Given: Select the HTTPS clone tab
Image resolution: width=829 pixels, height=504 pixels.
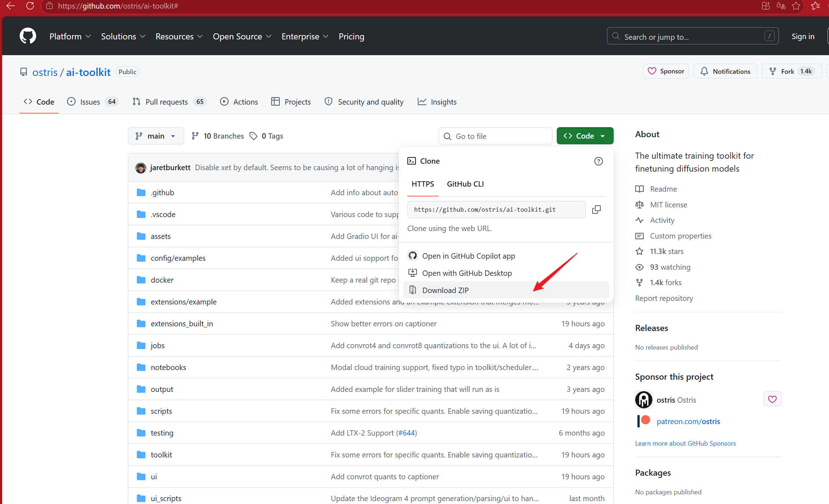Looking at the screenshot, I should [x=423, y=184].
